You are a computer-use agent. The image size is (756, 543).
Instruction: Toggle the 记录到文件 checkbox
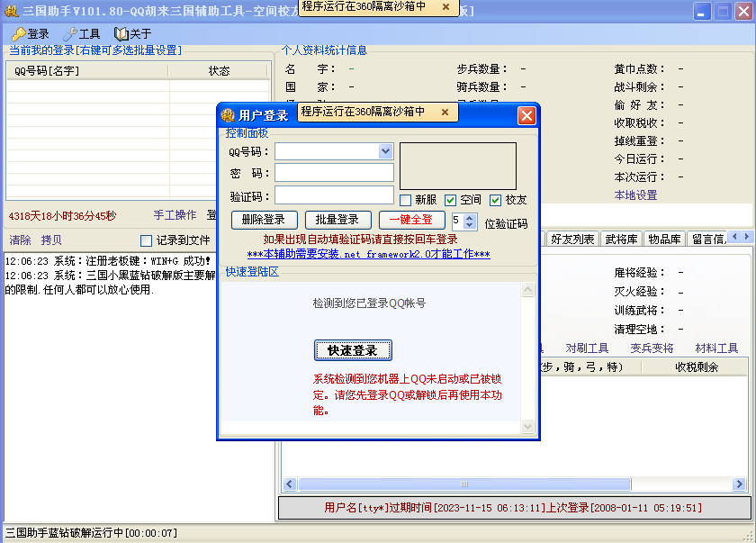coord(146,240)
